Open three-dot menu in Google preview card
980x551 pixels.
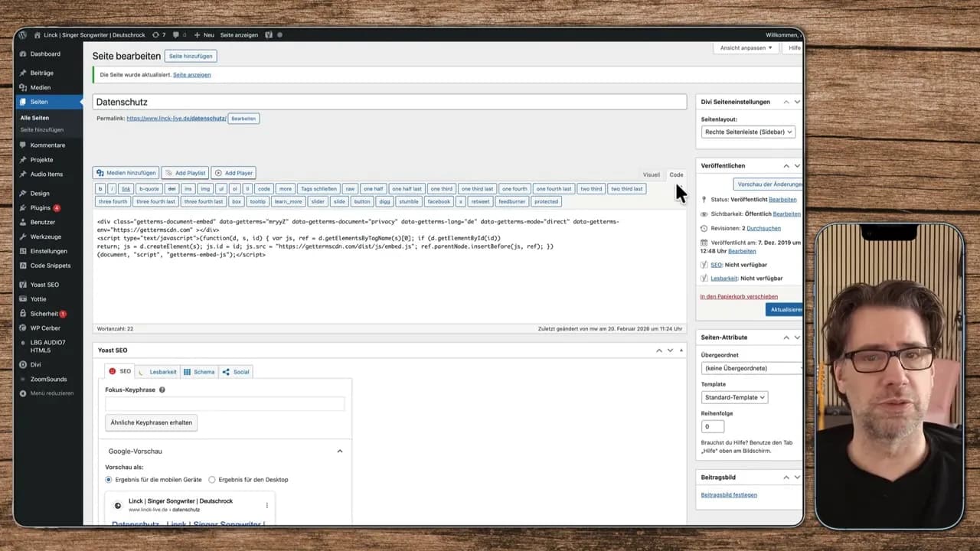click(x=267, y=505)
